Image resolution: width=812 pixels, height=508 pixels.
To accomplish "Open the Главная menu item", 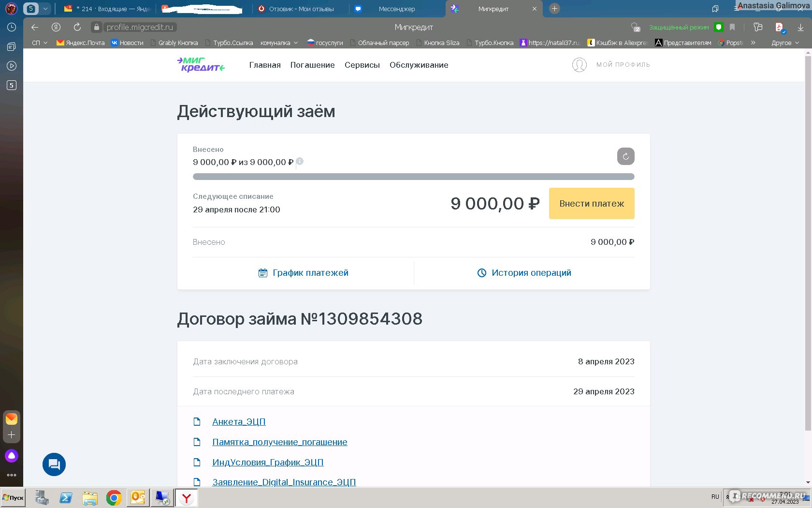I will pyautogui.click(x=265, y=65).
